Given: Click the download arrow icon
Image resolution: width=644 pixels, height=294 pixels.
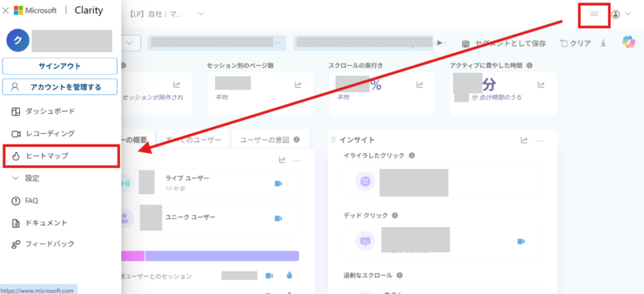Looking at the screenshot, I should pos(603,42).
